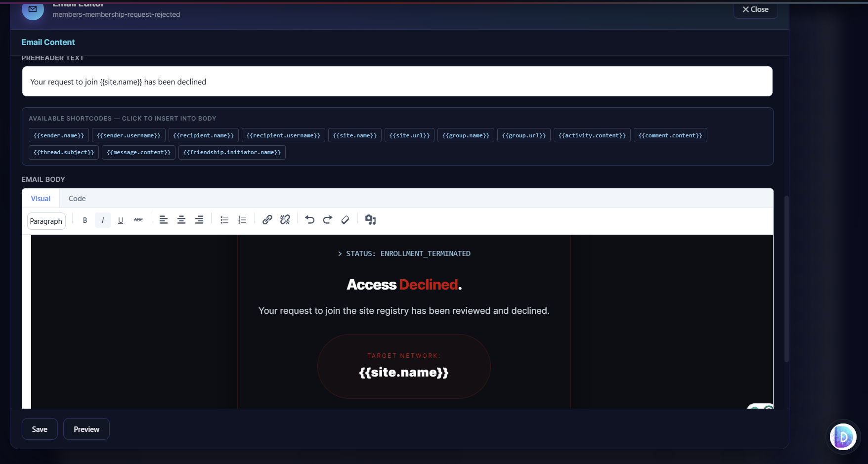Insert {{site.url}} shortcode
Viewport: 868px width, 464px height.
pos(409,135)
